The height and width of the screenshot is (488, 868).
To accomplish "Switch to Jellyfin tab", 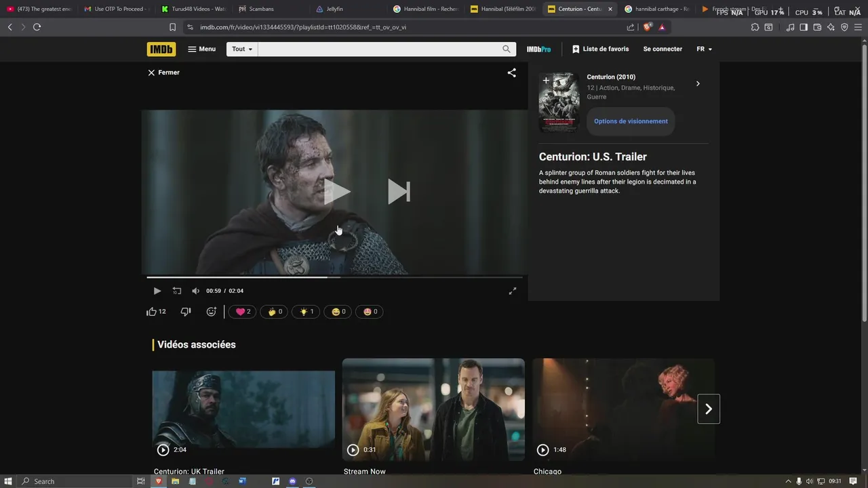I will click(349, 9).
